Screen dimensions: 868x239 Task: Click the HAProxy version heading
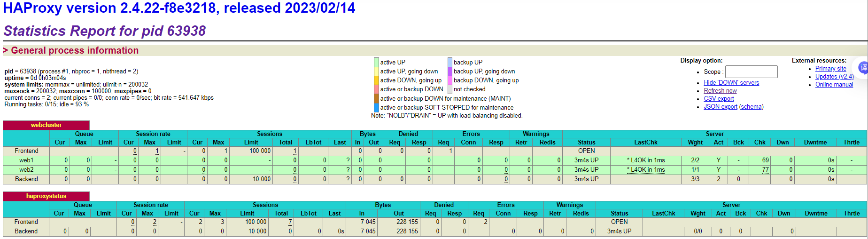point(179,8)
